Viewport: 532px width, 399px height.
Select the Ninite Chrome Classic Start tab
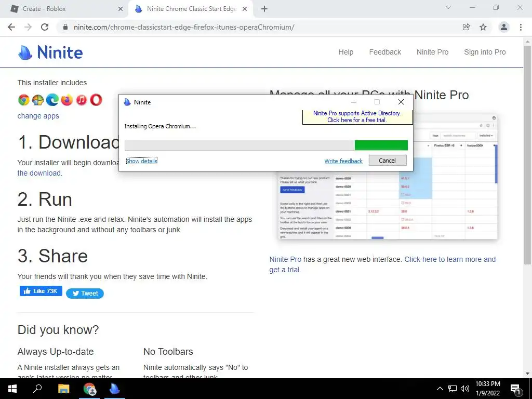[190, 9]
